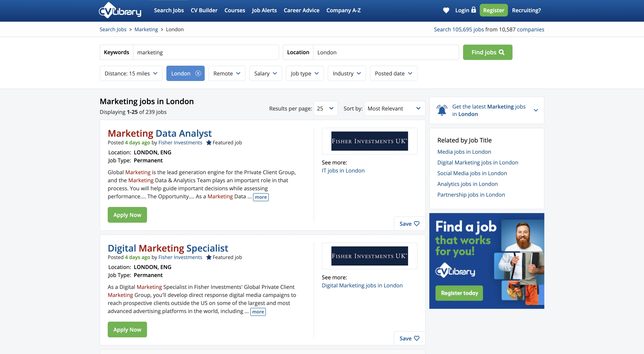Click Fisher Investments UK logo in first listing
This screenshot has width=644, height=354.
369,141
